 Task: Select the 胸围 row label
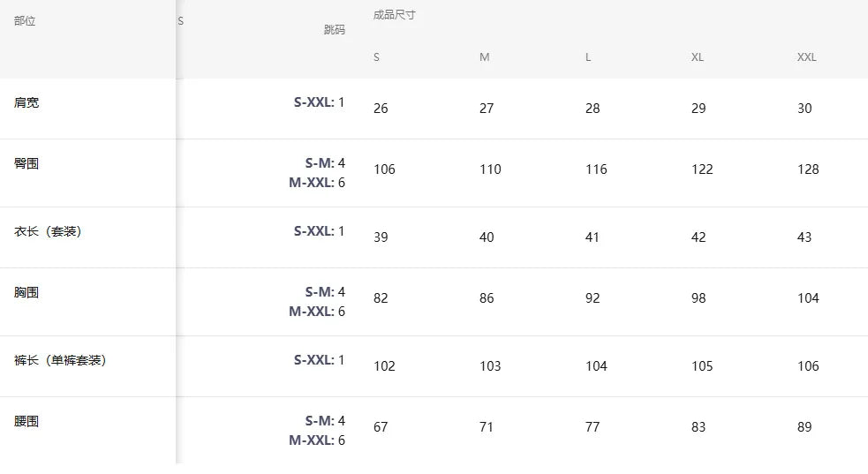pos(26,292)
